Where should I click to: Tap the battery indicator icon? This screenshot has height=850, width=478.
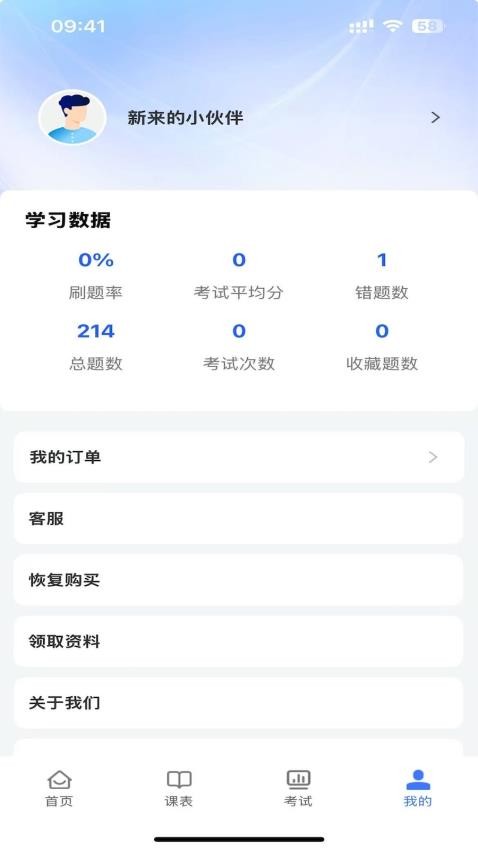(428, 25)
